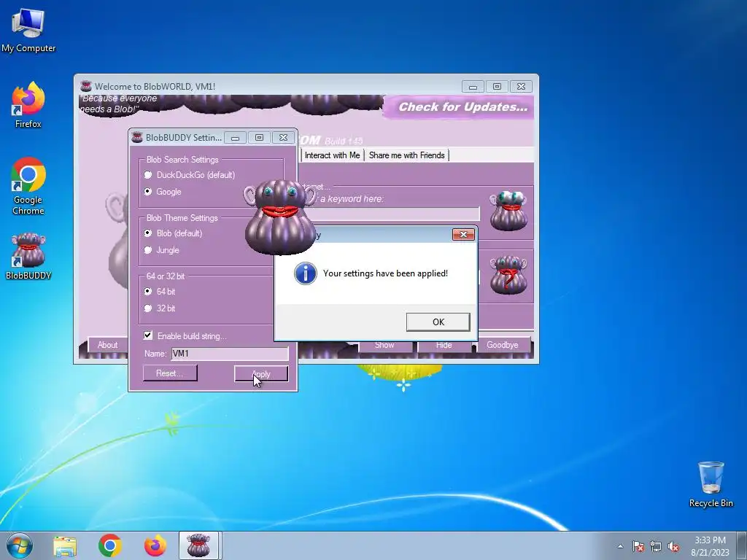Screen dimensions: 747x560
Task: Close the BlobBUDDY Settings window
Action: pos(284,138)
